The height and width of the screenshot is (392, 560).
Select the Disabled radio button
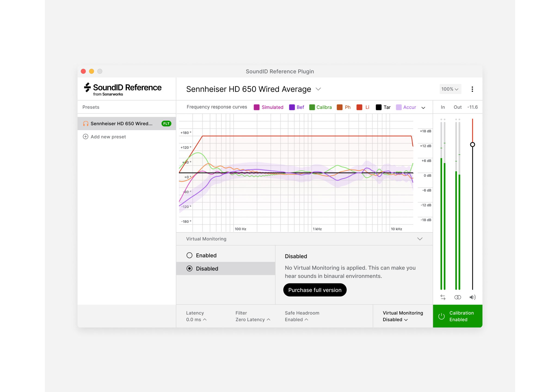point(189,268)
